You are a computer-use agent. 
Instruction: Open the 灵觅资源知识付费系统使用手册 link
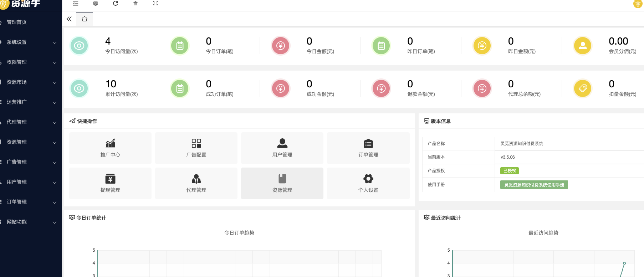click(x=534, y=185)
